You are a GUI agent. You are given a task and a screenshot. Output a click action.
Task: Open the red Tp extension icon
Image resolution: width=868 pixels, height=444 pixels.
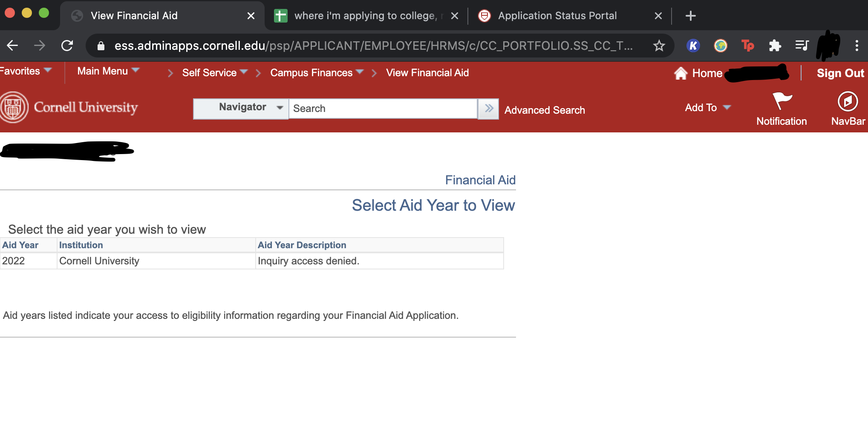[x=748, y=46]
